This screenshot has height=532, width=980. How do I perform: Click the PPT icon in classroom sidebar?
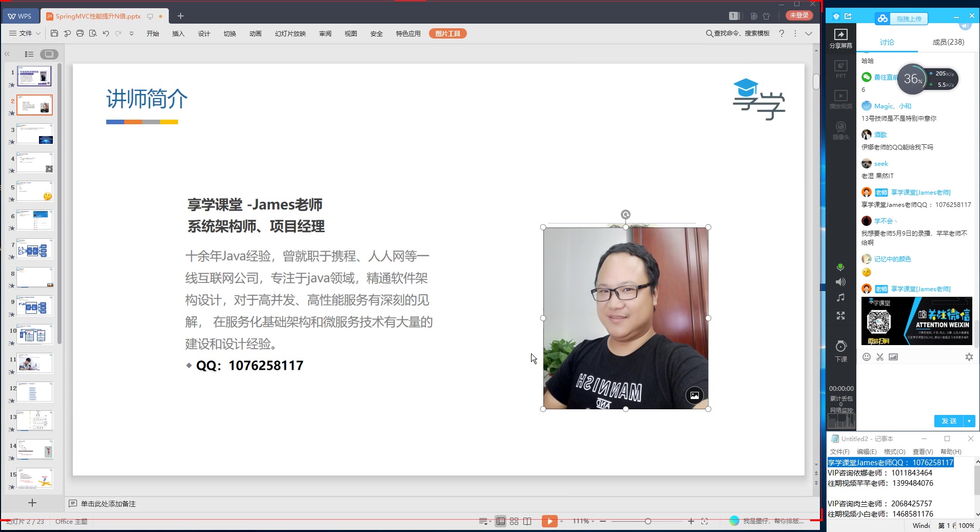pyautogui.click(x=840, y=69)
